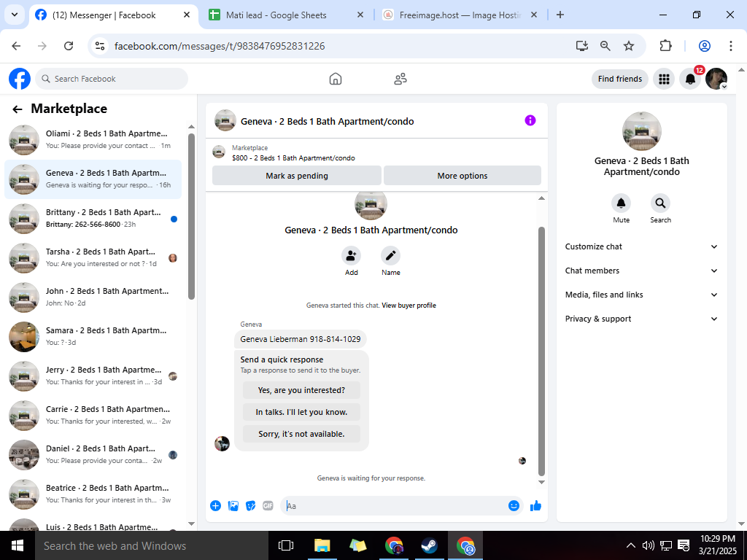Image resolution: width=747 pixels, height=560 pixels.
Task: Search in conversation magnifier icon
Action: pyautogui.click(x=660, y=203)
